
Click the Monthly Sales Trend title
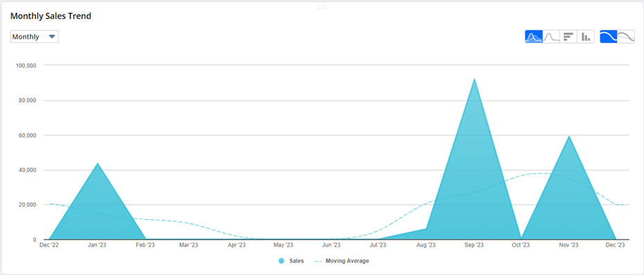[x=51, y=17]
